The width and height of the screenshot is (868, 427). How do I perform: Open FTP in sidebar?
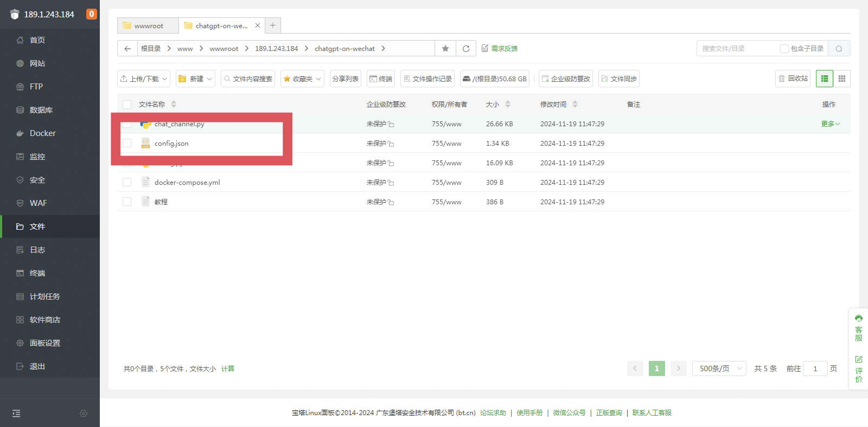50,87
